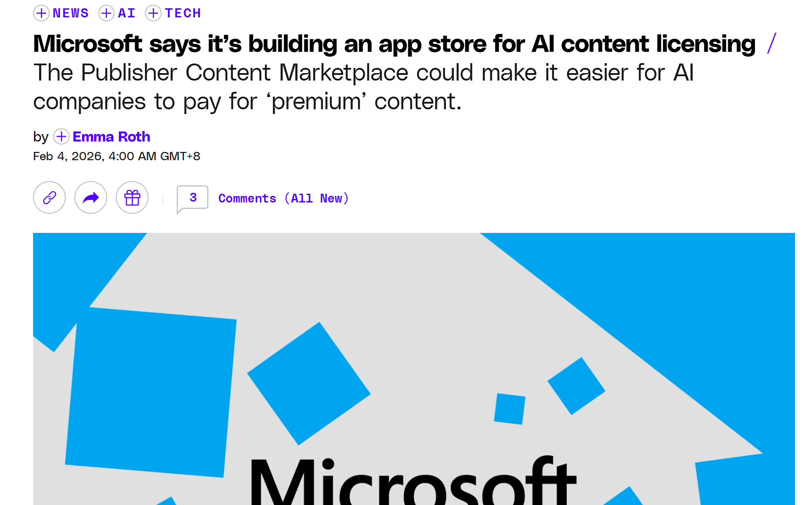Click the Feb 4, 2026 timestamp
The width and height of the screenshot is (812, 505).
(x=117, y=156)
